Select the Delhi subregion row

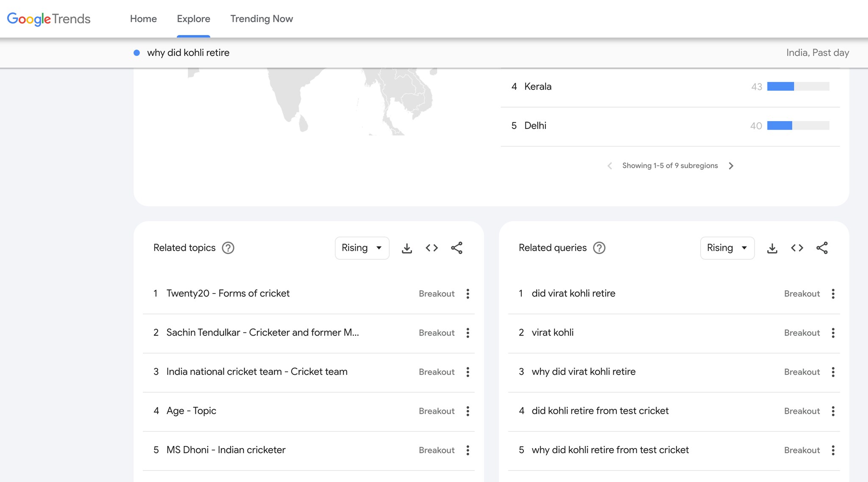pyautogui.click(x=670, y=126)
